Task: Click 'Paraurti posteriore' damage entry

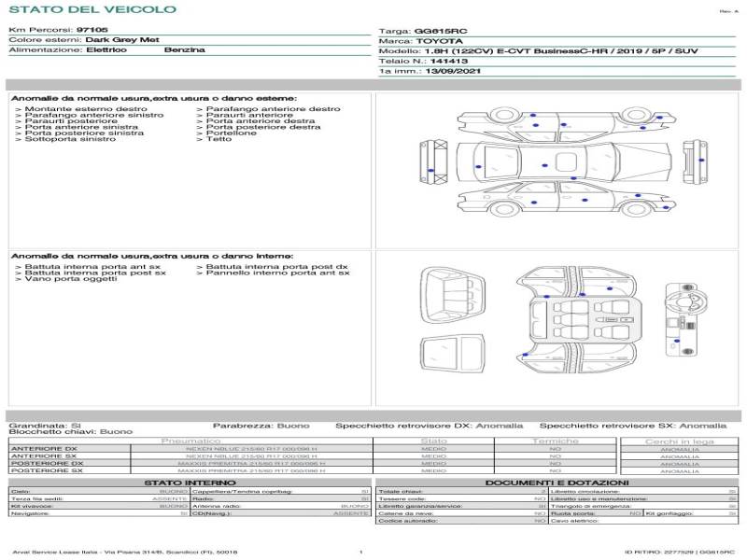Action: pyautogui.click(x=71, y=121)
